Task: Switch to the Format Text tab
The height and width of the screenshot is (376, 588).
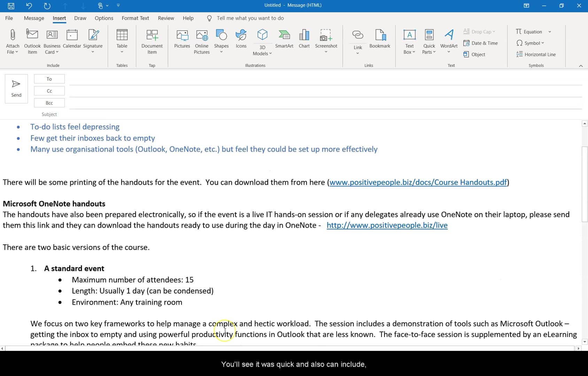Action: [x=135, y=18]
